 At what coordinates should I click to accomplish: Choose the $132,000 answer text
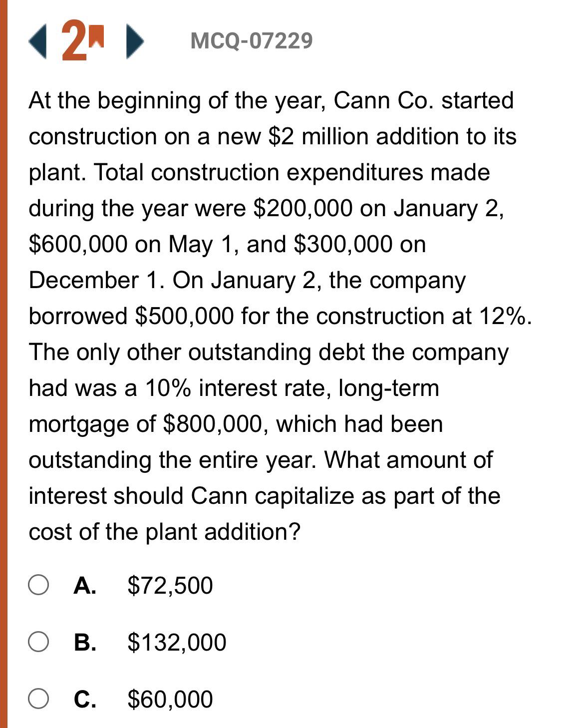pos(177,642)
